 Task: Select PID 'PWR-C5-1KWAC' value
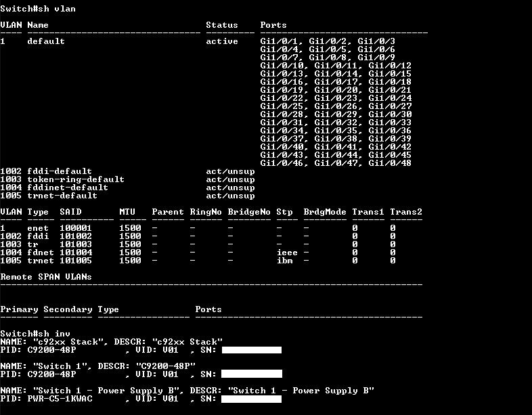60,399
